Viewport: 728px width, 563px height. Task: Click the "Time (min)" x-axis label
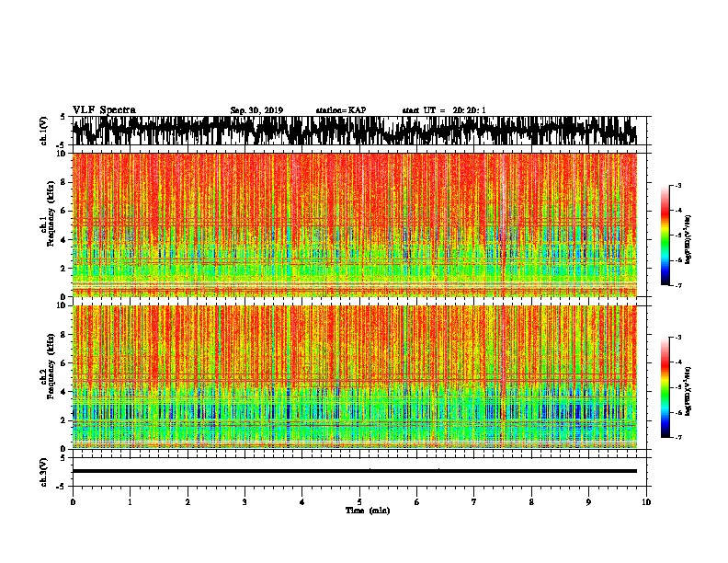[x=368, y=511]
